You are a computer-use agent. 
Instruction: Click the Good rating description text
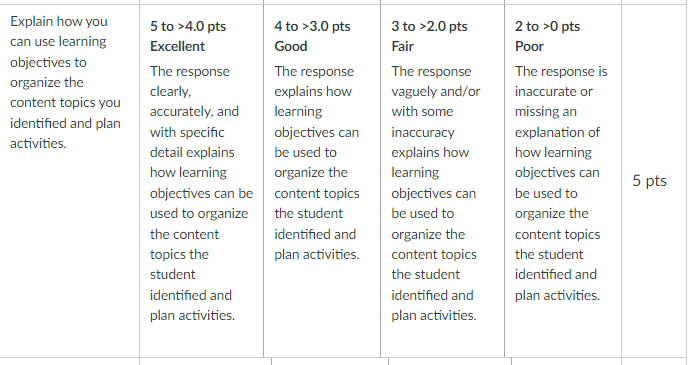click(x=317, y=163)
